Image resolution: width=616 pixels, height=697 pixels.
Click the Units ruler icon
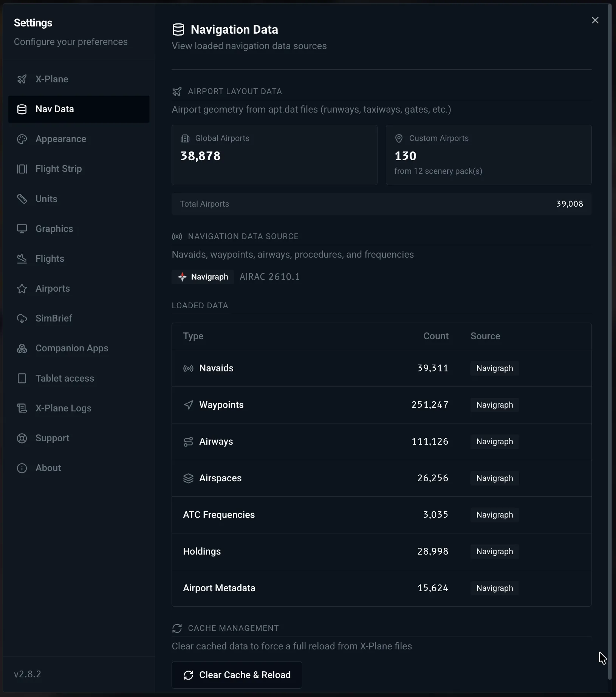coord(22,199)
